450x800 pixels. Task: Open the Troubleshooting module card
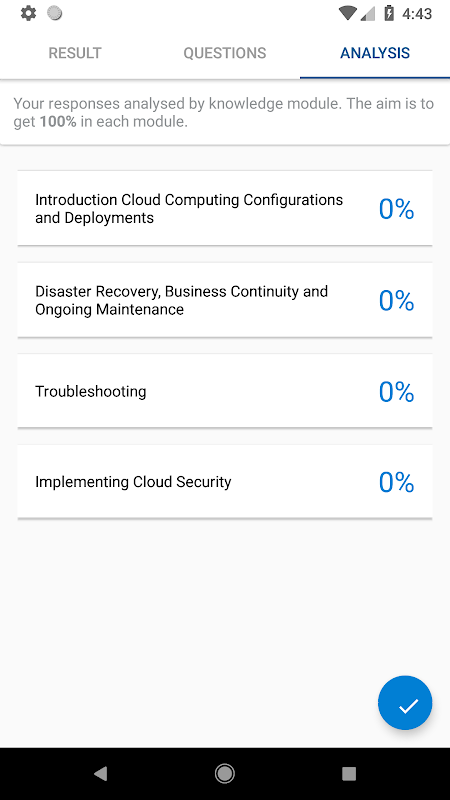click(225, 391)
